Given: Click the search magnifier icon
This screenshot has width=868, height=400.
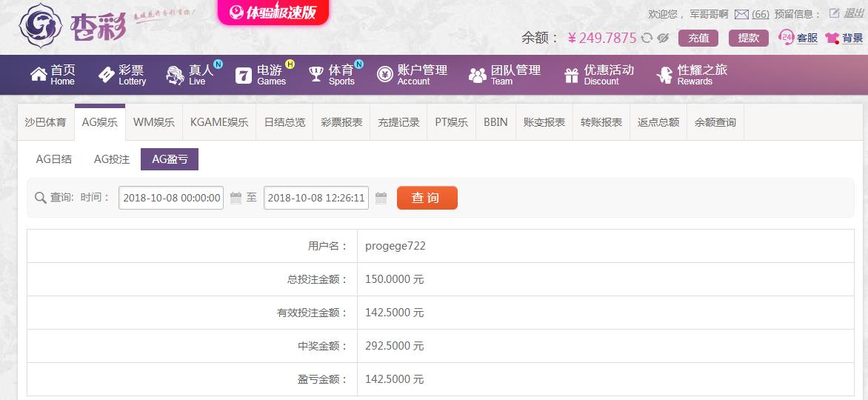Looking at the screenshot, I should (41, 198).
